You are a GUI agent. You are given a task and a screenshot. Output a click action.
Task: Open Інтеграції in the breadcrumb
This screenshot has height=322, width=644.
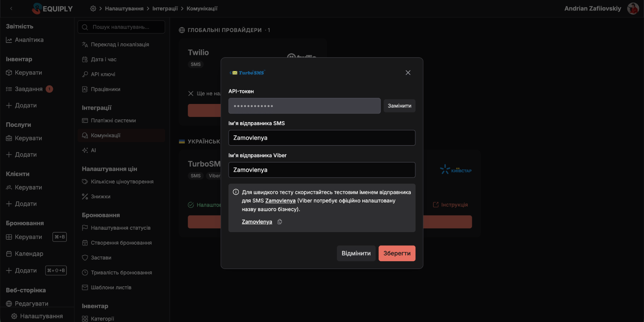pyautogui.click(x=165, y=8)
